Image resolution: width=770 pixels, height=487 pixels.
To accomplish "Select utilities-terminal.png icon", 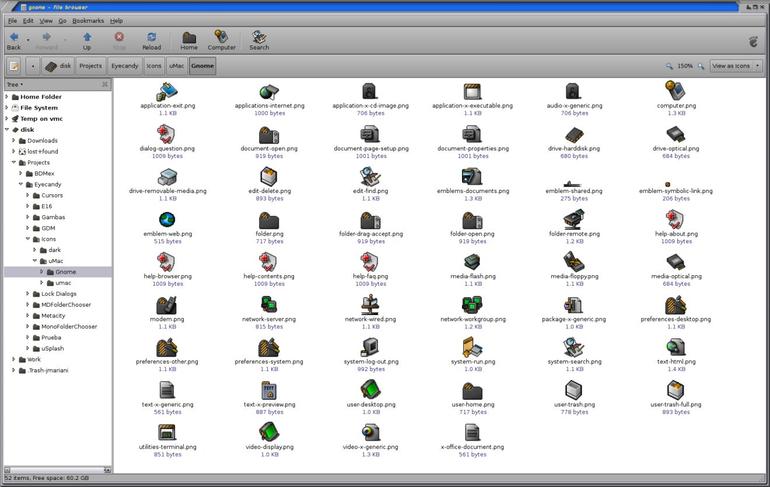I will tap(167, 433).
